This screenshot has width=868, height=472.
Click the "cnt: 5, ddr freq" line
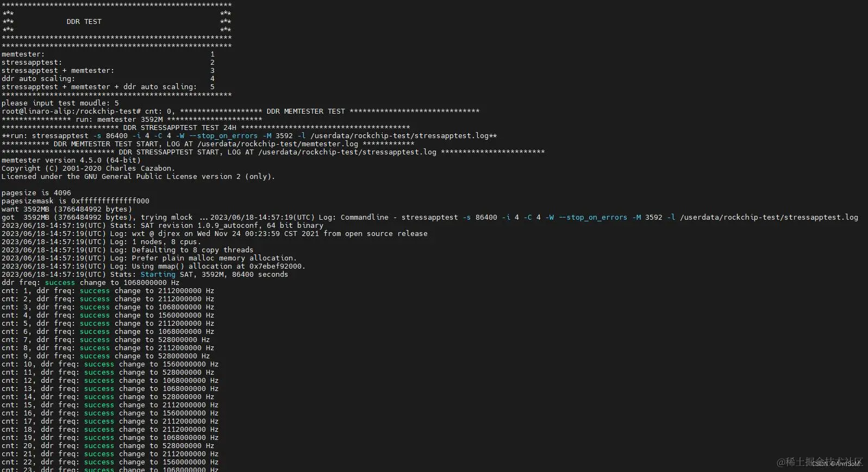tap(108, 324)
